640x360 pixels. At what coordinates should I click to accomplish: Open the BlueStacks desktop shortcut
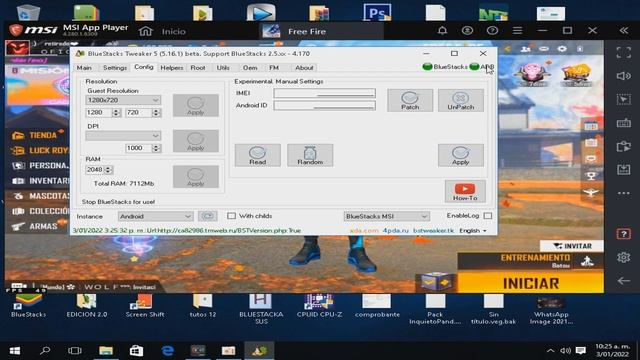pyautogui.click(x=29, y=306)
